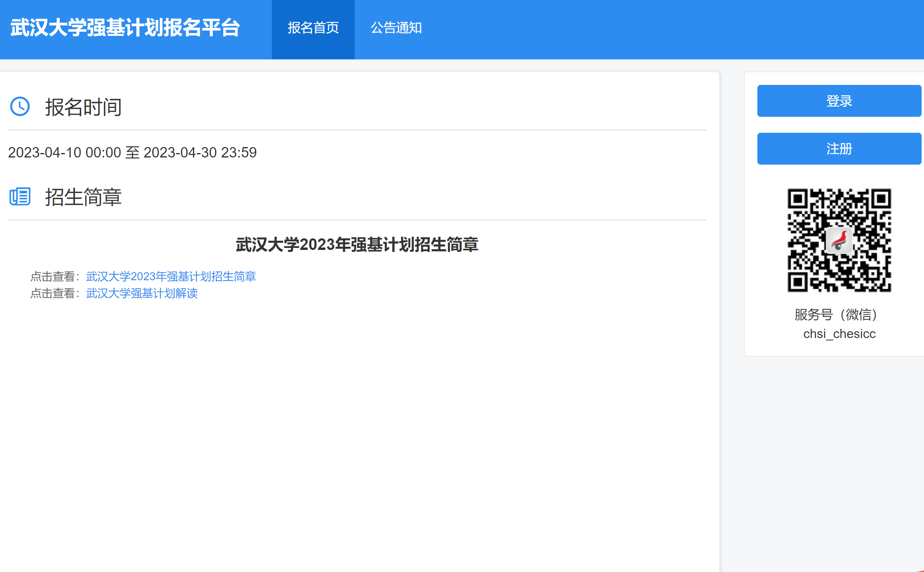Open the 报名首页 tab

pyautogui.click(x=313, y=28)
